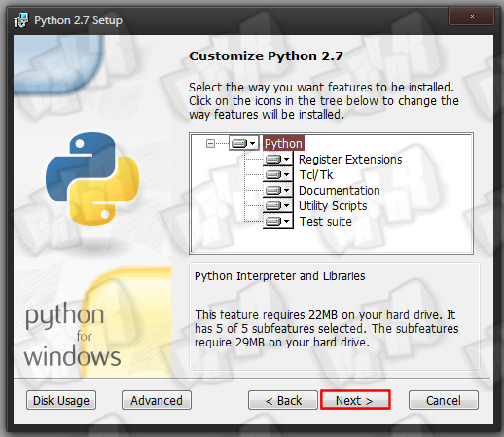Select Register Extensions in feature tree
Viewport: 504px width, 437px height.
coord(350,160)
